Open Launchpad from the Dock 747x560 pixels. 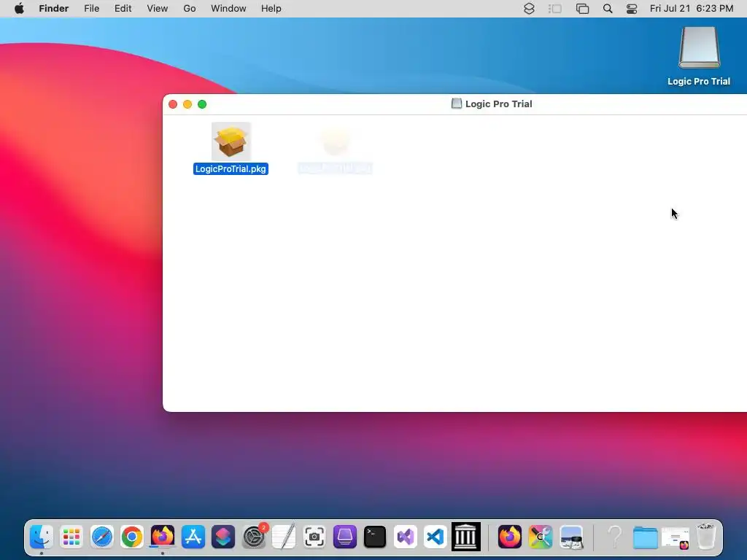point(71,537)
